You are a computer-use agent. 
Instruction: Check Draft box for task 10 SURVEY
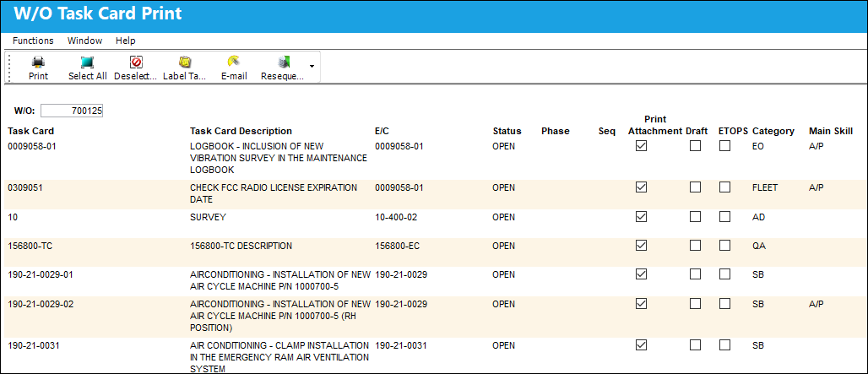coord(695,217)
